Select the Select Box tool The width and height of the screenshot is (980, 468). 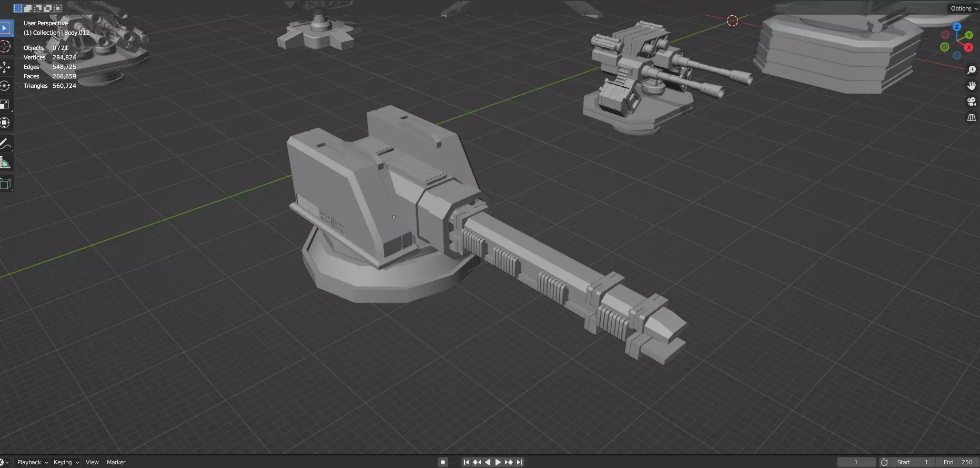(5, 28)
